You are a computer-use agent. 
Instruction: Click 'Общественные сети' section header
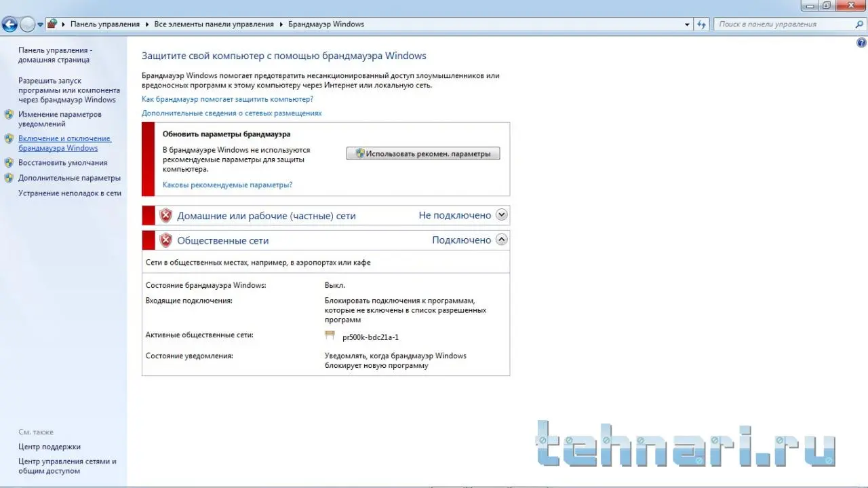click(x=223, y=240)
